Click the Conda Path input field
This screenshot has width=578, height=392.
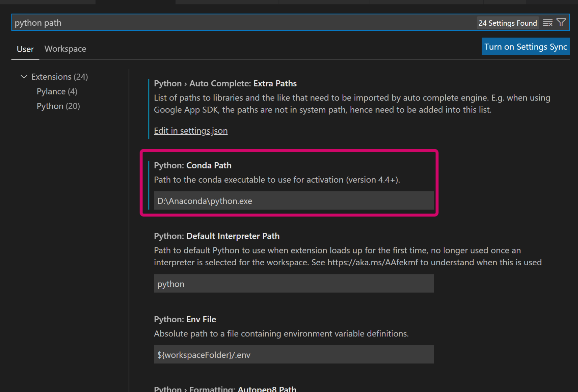click(x=294, y=201)
